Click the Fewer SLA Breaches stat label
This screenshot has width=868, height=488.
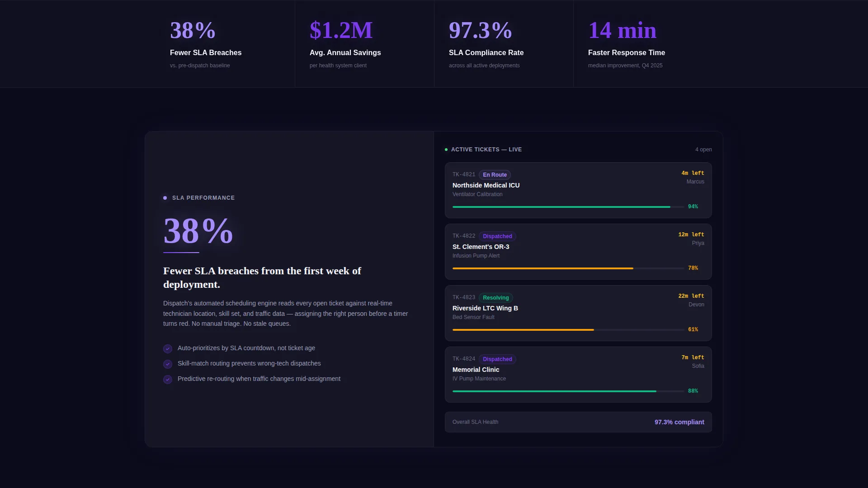point(206,53)
